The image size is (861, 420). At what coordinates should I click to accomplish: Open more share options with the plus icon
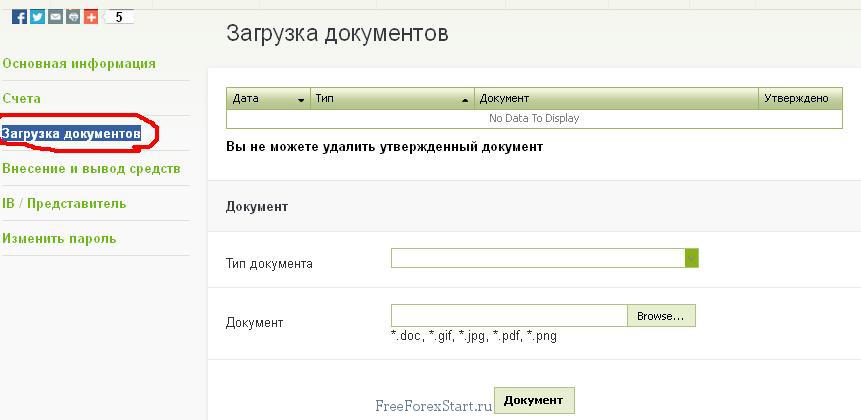click(91, 17)
